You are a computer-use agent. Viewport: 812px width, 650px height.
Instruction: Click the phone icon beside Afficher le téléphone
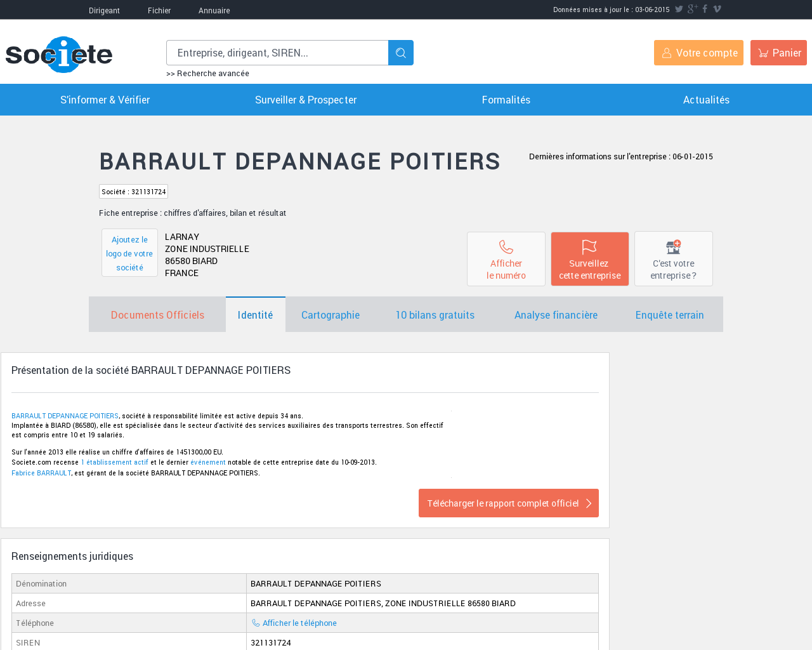(x=256, y=623)
